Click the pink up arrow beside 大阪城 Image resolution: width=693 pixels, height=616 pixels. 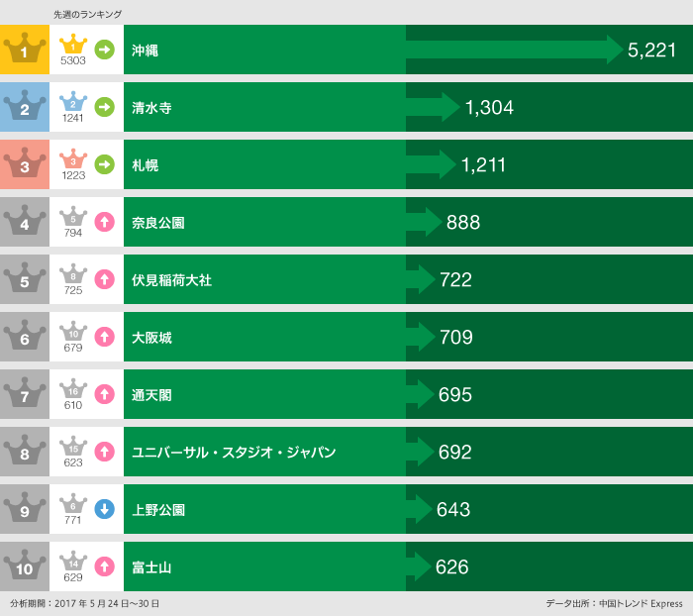point(104,337)
